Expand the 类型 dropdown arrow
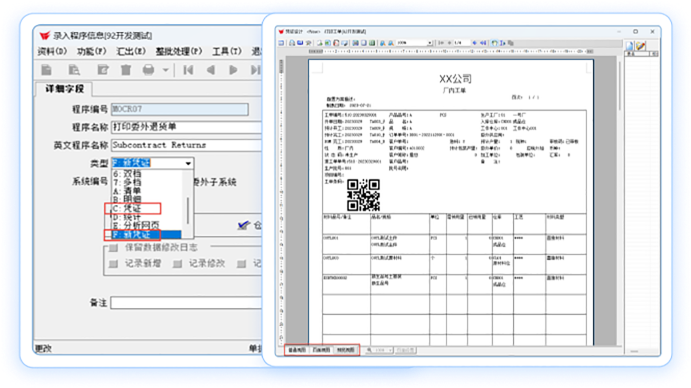 click(188, 163)
